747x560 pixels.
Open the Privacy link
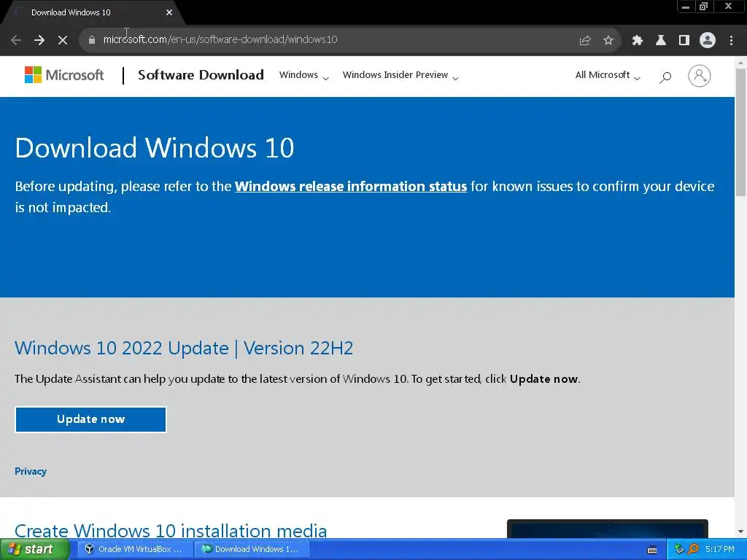(31, 472)
